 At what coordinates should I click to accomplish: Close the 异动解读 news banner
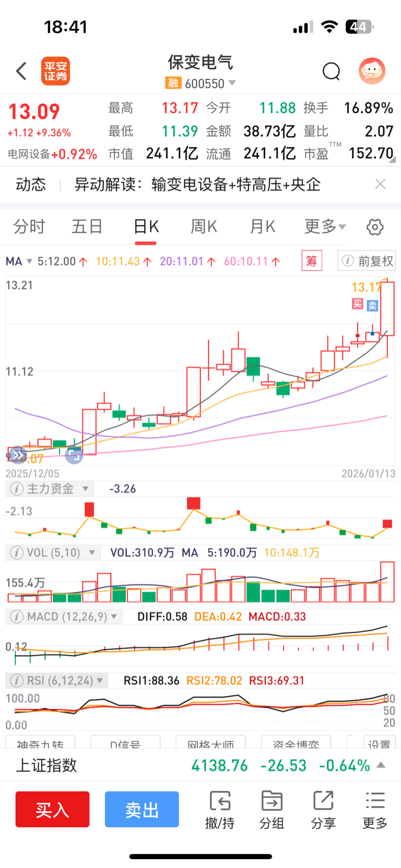[381, 184]
